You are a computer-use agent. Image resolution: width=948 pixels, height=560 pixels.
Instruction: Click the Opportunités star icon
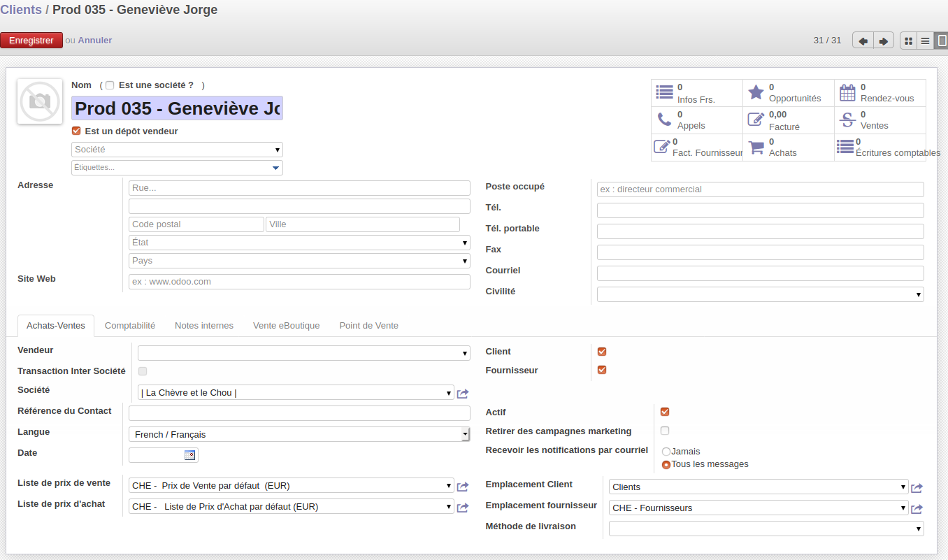pos(756,92)
